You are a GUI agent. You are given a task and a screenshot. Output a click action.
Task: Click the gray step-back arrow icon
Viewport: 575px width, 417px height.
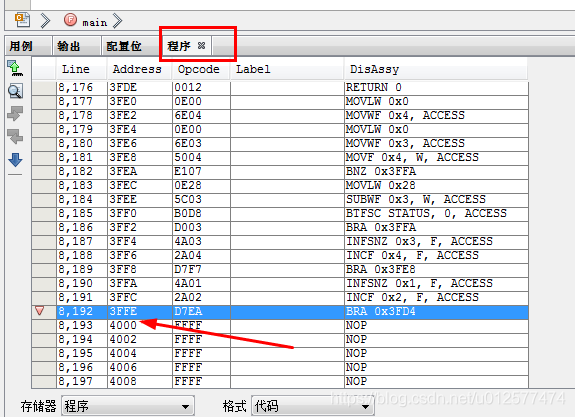pos(15,136)
